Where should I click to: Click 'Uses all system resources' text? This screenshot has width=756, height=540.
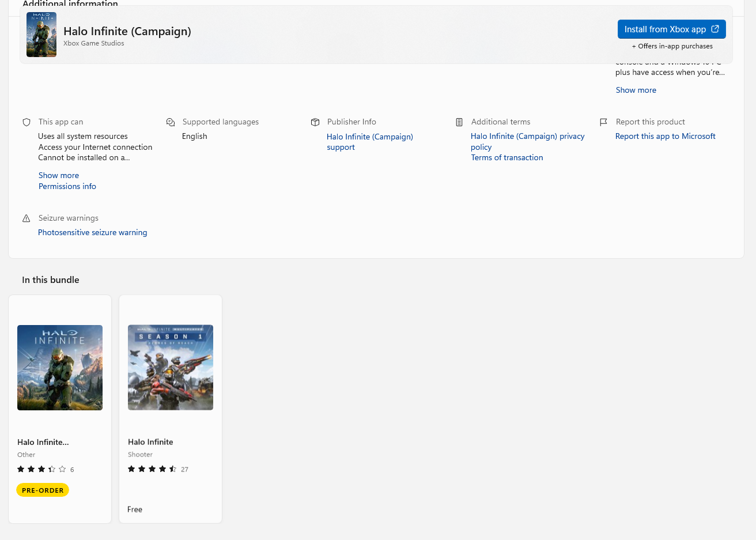pyautogui.click(x=83, y=136)
